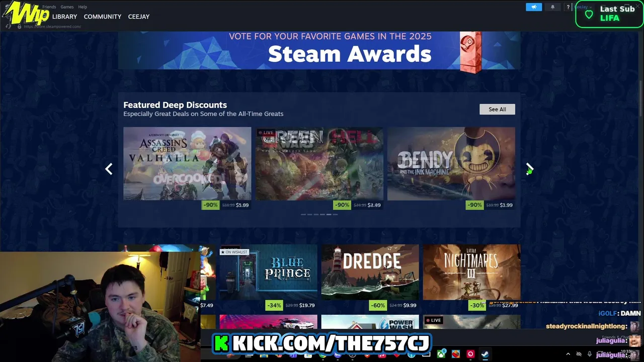
Task: Open the notifications bell
Action: (552, 7)
